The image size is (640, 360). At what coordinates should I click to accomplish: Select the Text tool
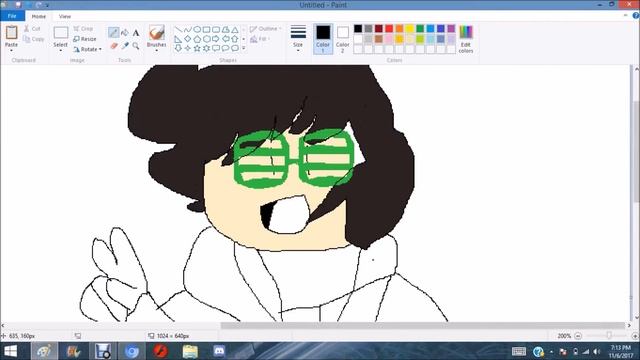point(136,32)
